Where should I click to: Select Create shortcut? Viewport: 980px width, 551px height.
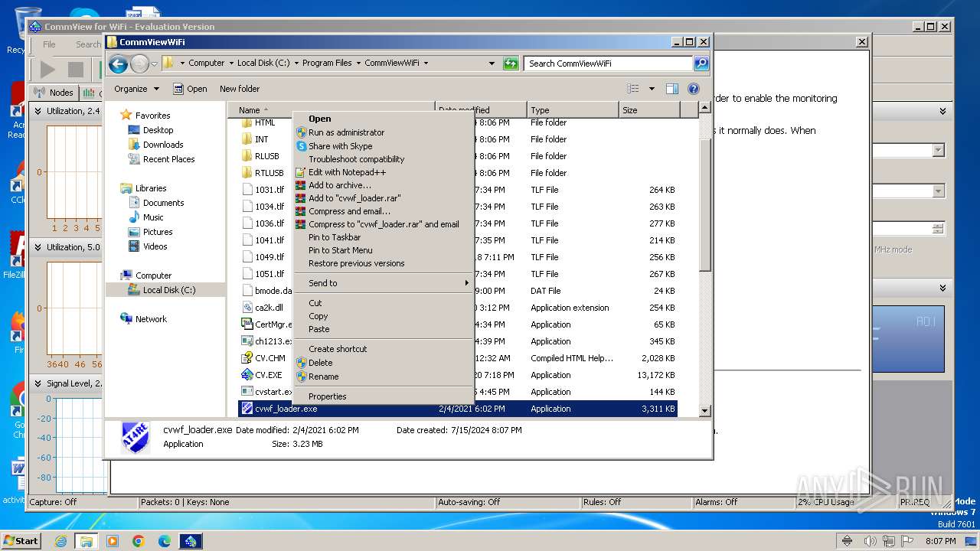coord(338,349)
